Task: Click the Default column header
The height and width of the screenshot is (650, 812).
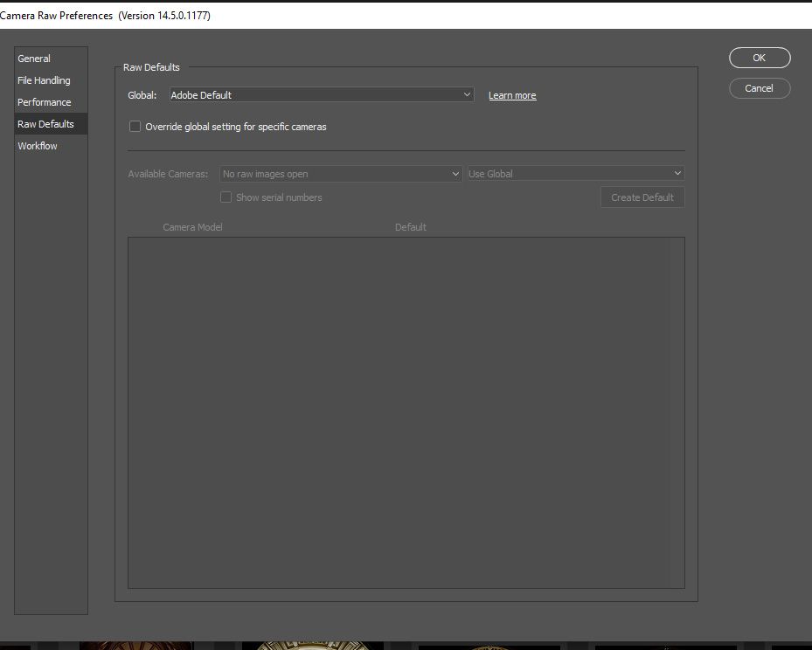Action: coord(410,227)
